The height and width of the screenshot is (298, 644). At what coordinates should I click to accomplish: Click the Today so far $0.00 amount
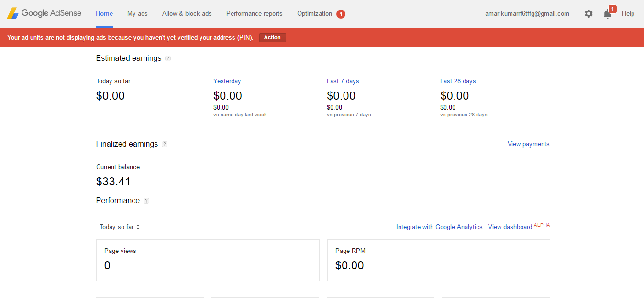pos(111,96)
